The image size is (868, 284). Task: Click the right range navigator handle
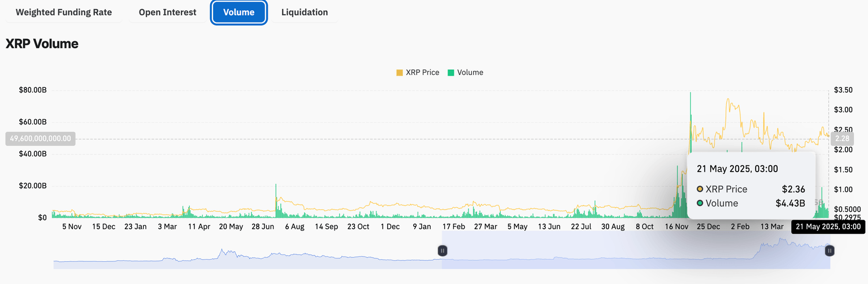tap(830, 250)
